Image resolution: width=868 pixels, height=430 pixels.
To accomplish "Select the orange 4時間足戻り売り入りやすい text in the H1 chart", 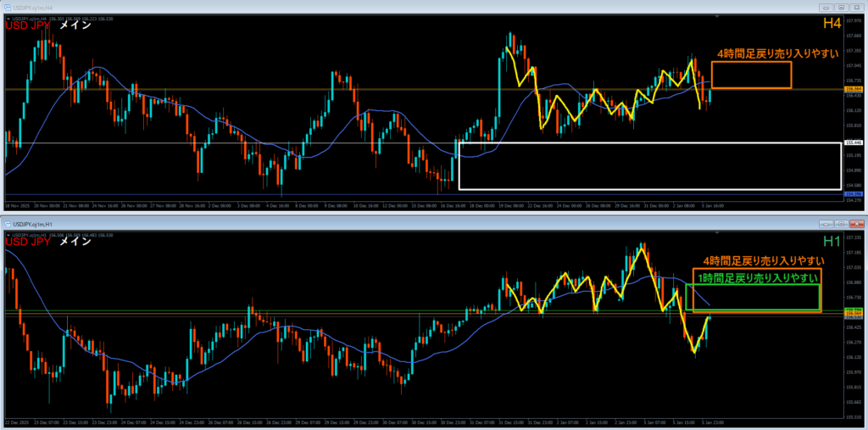I will click(x=764, y=260).
